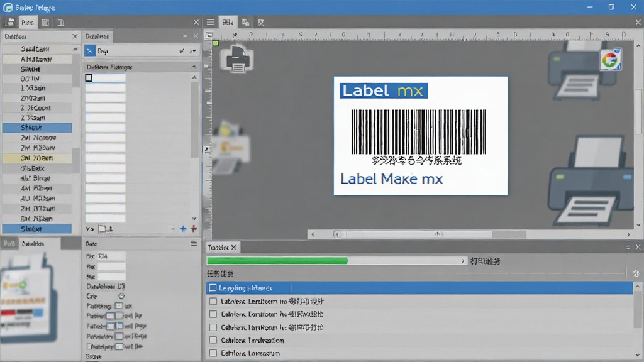Tick the highlighted Leapling task checkbox
Image resolution: width=644 pixels, height=362 pixels.
tap(213, 288)
